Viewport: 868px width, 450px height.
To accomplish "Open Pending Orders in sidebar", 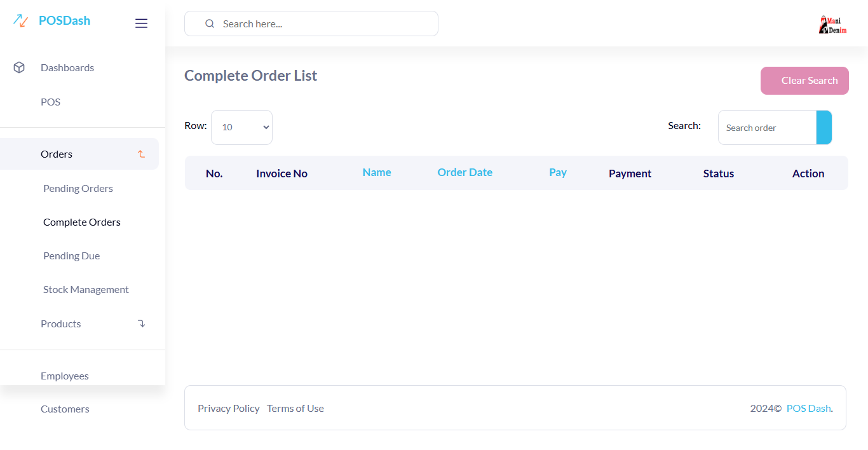I will tap(78, 188).
